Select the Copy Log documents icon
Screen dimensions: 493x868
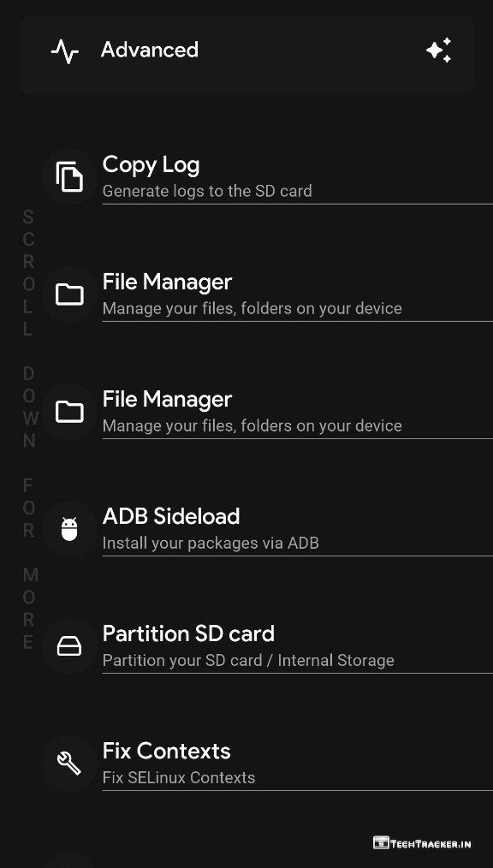pyautogui.click(x=69, y=177)
